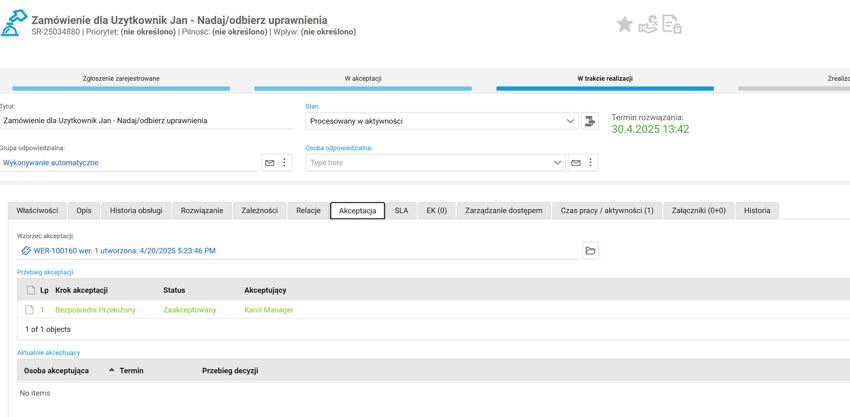Open folder icon beside Wzorzec akceptacji
The height and width of the screenshot is (417, 850).
[x=590, y=251]
